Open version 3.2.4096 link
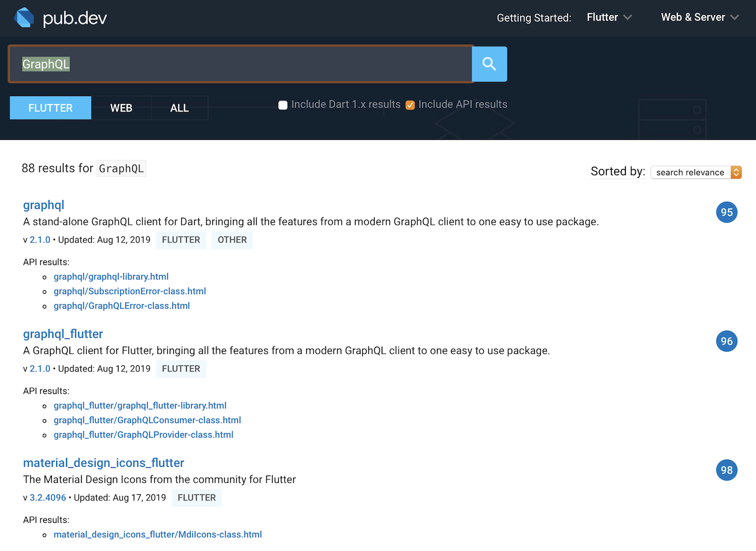756x551 pixels. pyautogui.click(x=48, y=498)
